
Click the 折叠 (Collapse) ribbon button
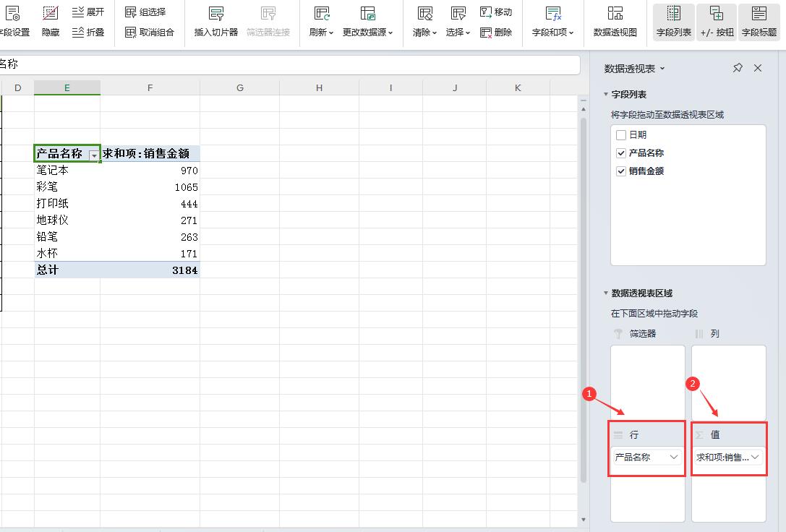tap(88, 32)
